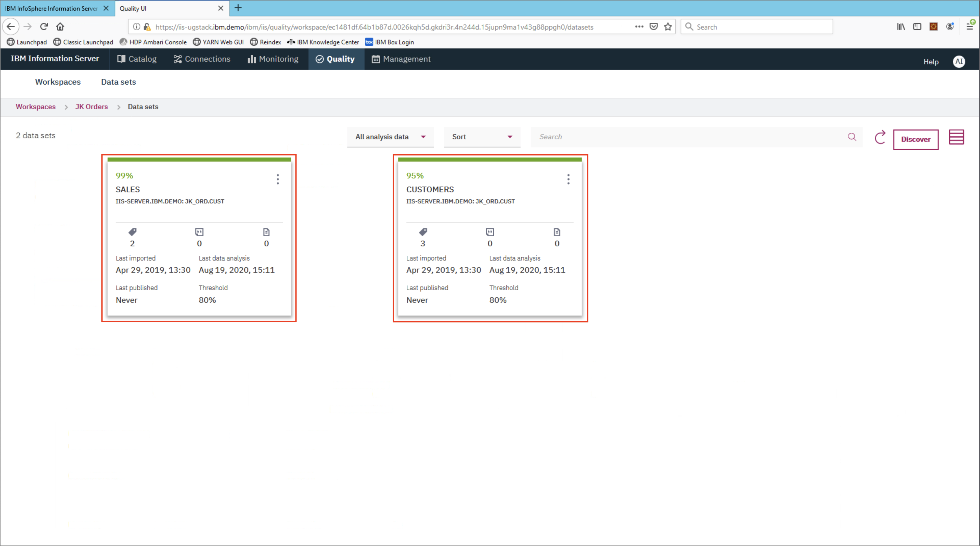The width and height of the screenshot is (980, 546).
Task: Select the Data sets menu item
Action: coord(118,81)
